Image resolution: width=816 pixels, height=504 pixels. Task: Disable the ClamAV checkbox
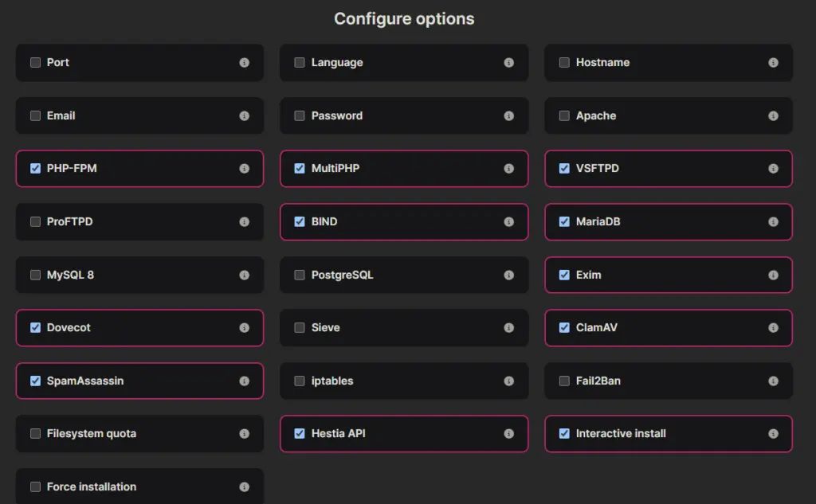click(x=564, y=327)
